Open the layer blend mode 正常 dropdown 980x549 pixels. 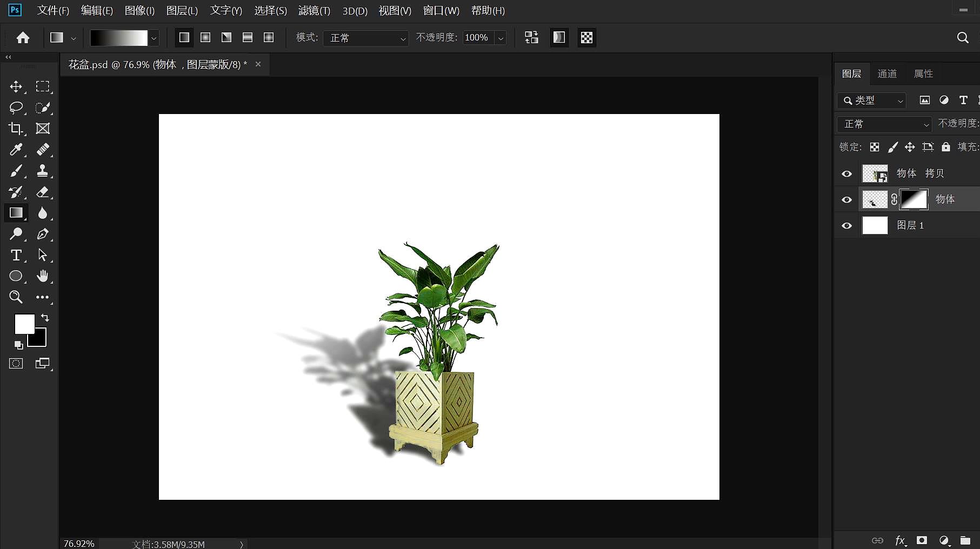(x=884, y=124)
